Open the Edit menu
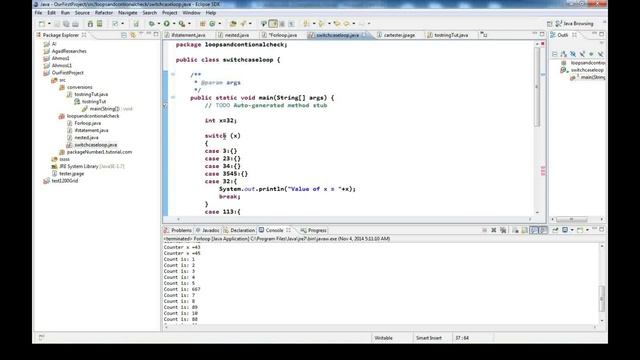The width and height of the screenshot is (640, 360). [51, 13]
